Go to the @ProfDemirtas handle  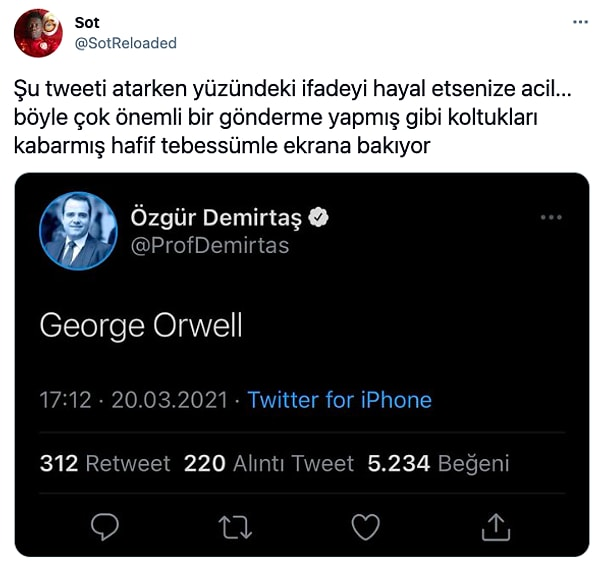[x=209, y=245]
